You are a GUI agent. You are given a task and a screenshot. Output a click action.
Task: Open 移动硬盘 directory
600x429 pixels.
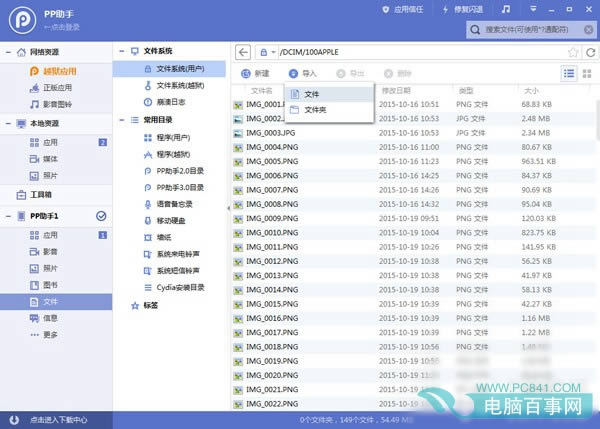click(x=165, y=220)
